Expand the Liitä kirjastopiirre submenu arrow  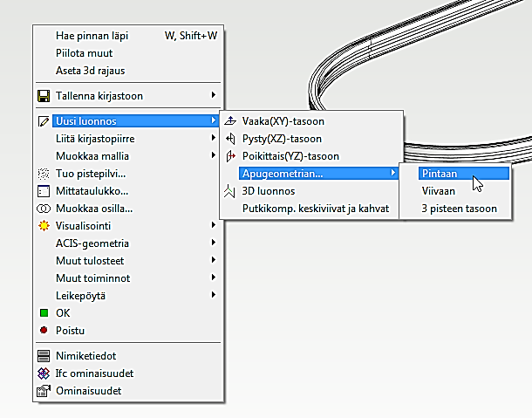tap(214, 138)
